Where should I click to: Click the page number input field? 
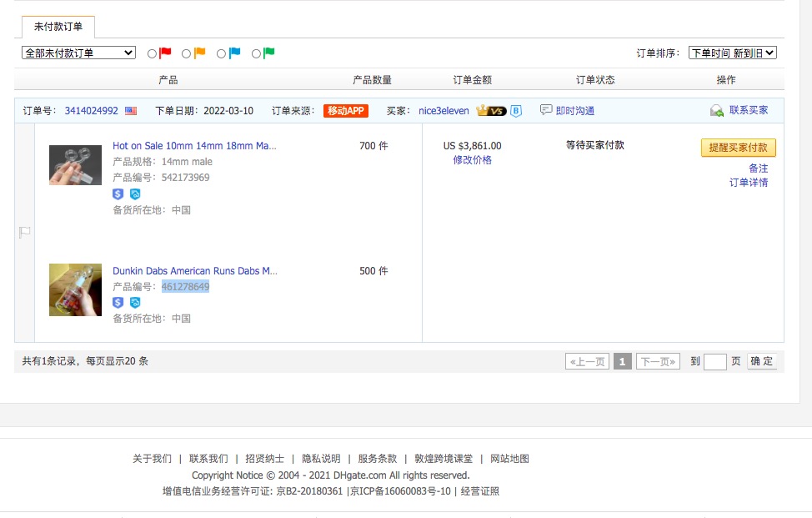(x=714, y=362)
